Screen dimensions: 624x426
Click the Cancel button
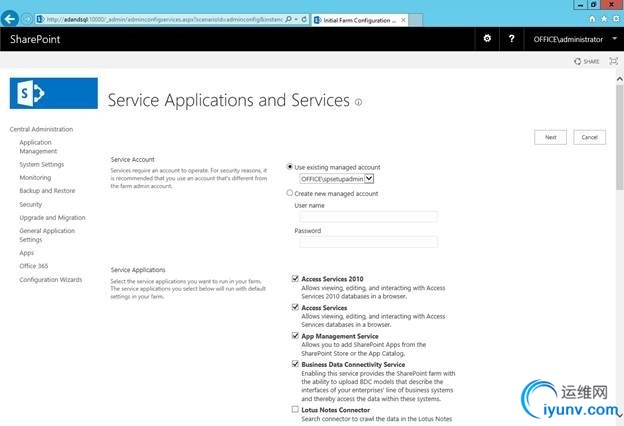coord(589,137)
